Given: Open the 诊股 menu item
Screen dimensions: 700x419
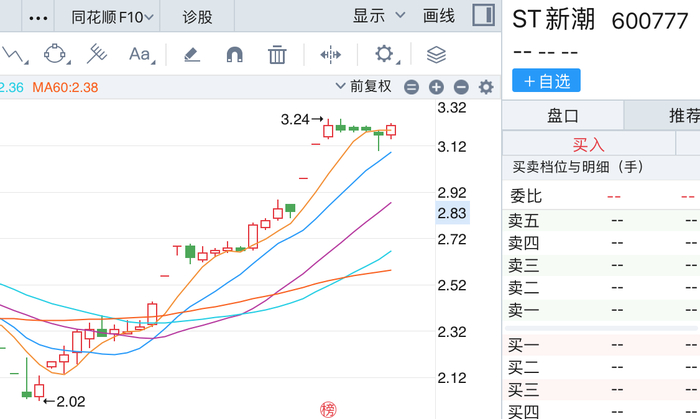Looking at the screenshot, I should pyautogui.click(x=197, y=17).
